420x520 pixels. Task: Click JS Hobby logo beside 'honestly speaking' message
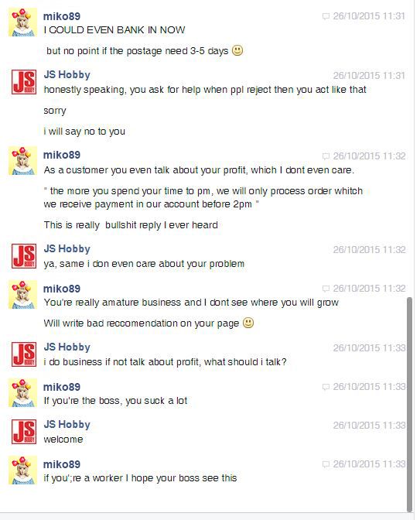24,81
